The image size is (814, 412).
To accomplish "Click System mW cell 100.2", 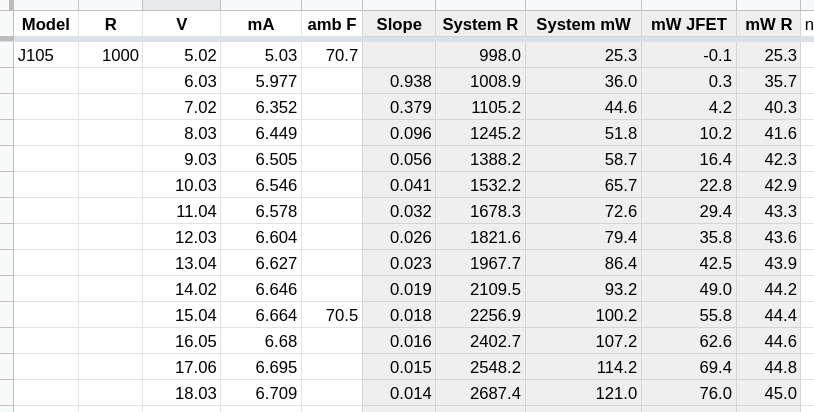I will point(584,315).
